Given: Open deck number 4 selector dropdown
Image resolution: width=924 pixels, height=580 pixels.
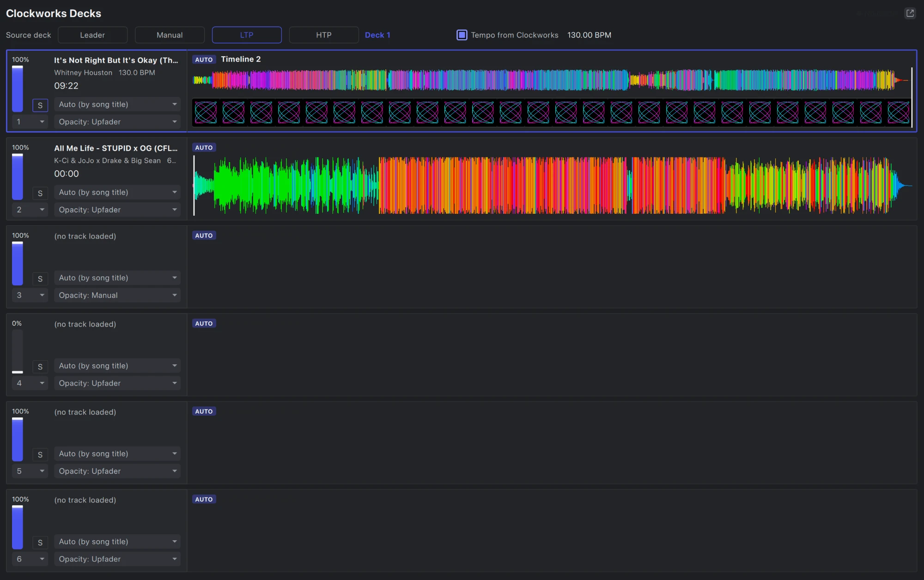Looking at the screenshot, I should [x=30, y=383].
